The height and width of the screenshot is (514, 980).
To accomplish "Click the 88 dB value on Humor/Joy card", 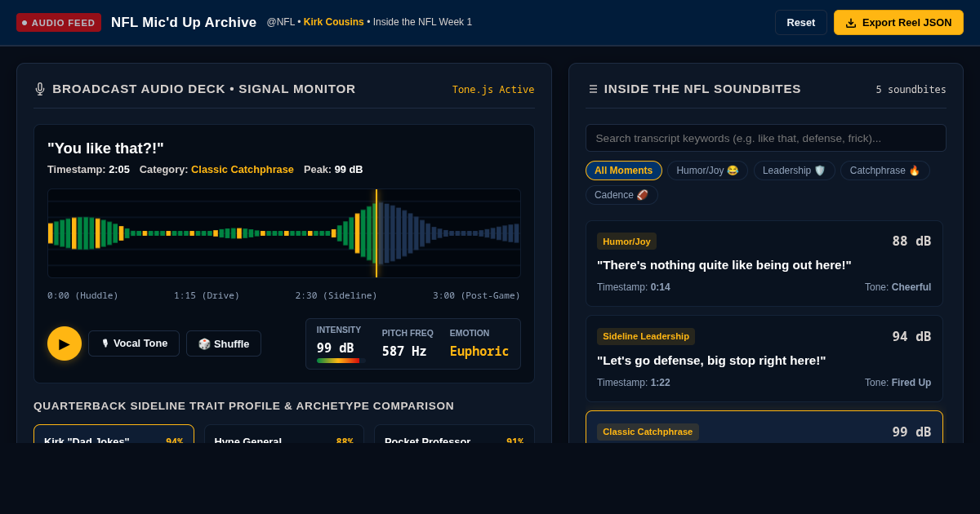I will click(x=911, y=241).
